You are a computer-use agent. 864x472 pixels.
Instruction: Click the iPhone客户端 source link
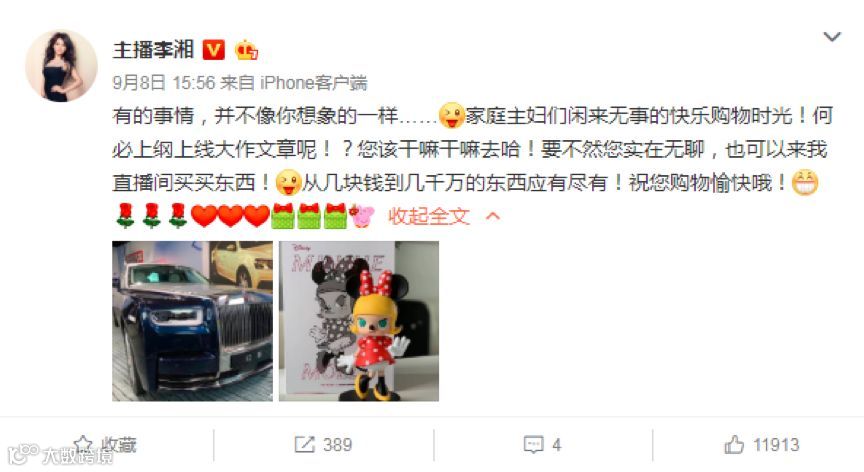pos(313,83)
